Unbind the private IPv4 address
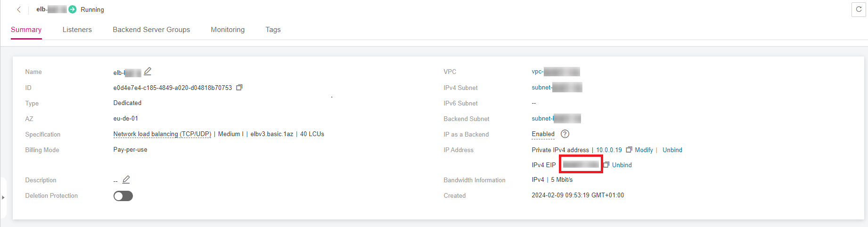The width and height of the screenshot is (868, 227). click(x=672, y=150)
